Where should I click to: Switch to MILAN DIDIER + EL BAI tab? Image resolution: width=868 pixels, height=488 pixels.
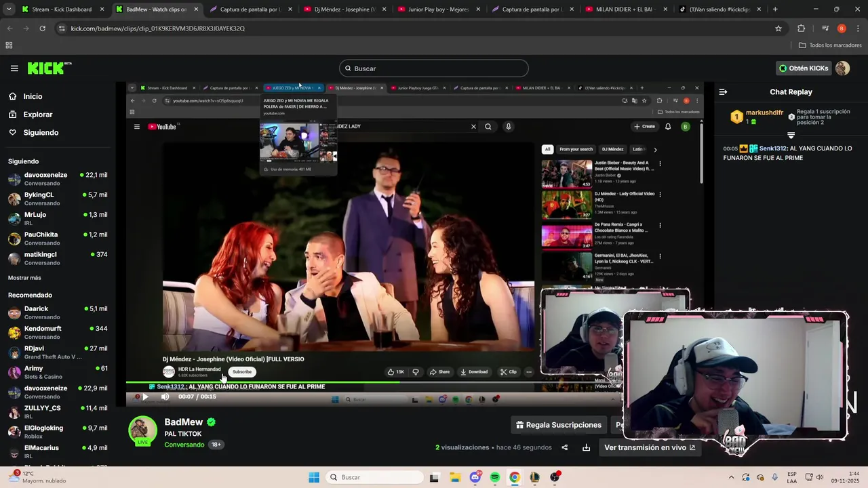(x=627, y=9)
